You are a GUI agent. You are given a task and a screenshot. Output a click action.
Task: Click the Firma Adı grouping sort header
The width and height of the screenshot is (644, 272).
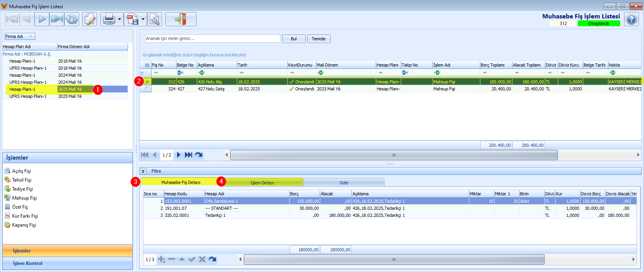tap(20, 36)
